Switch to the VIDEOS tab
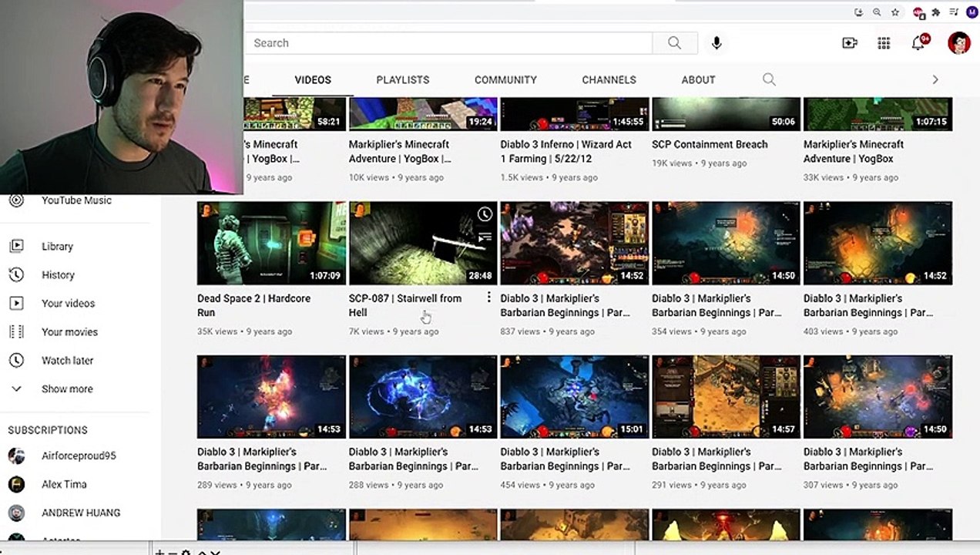Viewport: 980px width, 555px height. click(313, 79)
